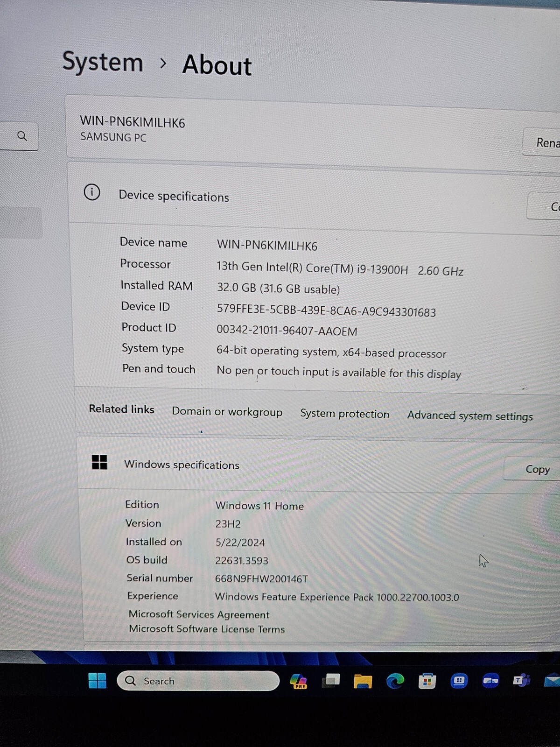Click the settings search magnifier icon
This screenshot has height=747, width=560.
pos(22,136)
